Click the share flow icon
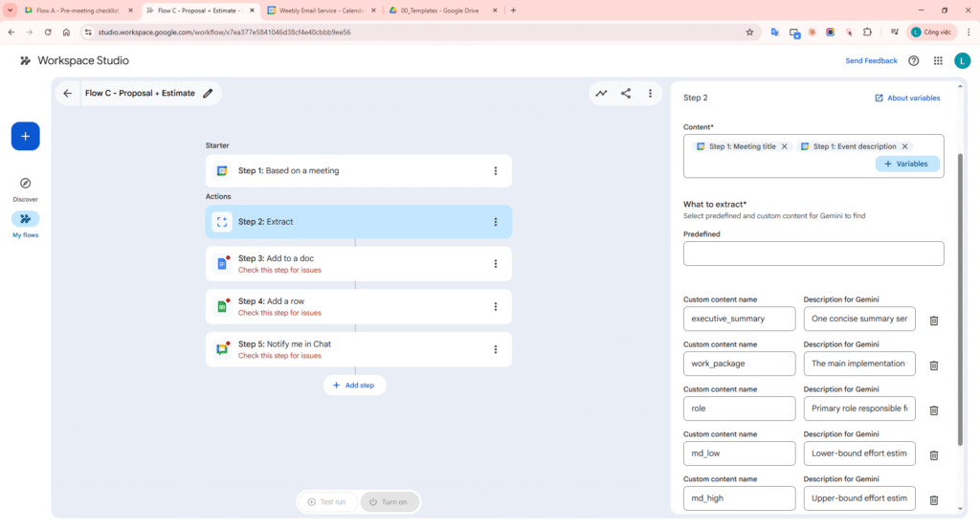Screen dimensions: 980x530 coord(626,94)
